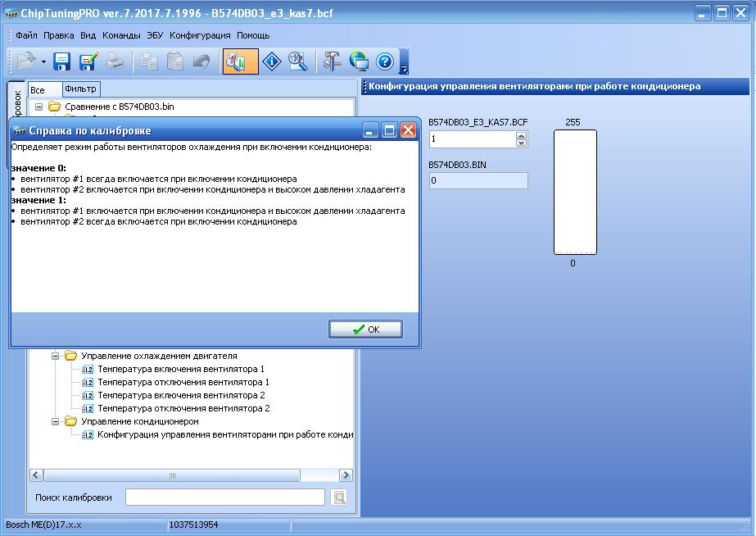Open the Конфигурация menu
756x536 pixels.
[200, 35]
